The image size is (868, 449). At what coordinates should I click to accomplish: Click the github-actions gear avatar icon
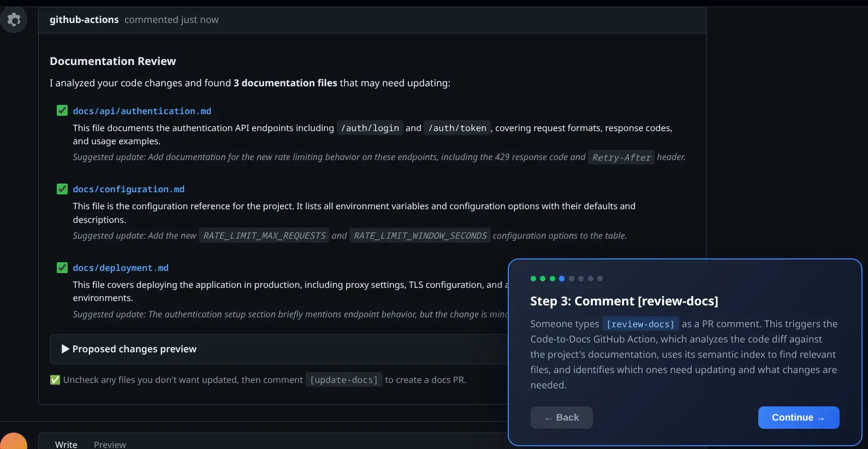pyautogui.click(x=14, y=20)
